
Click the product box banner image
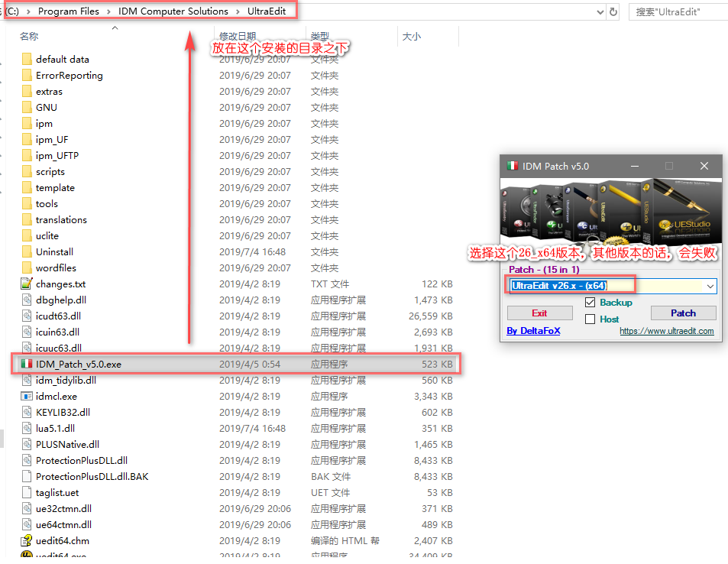pos(611,212)
